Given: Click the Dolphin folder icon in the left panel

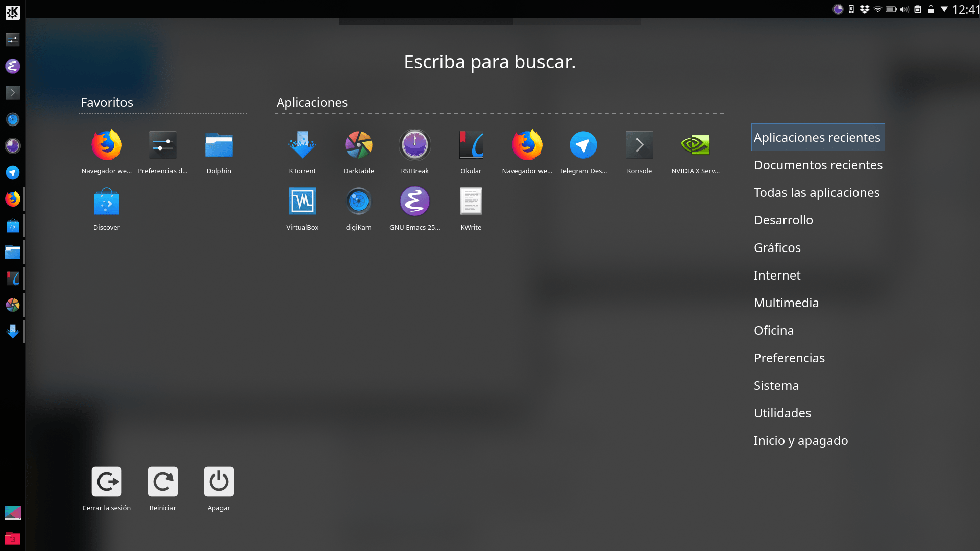Looking at the screenshot, I should [12, 252].
